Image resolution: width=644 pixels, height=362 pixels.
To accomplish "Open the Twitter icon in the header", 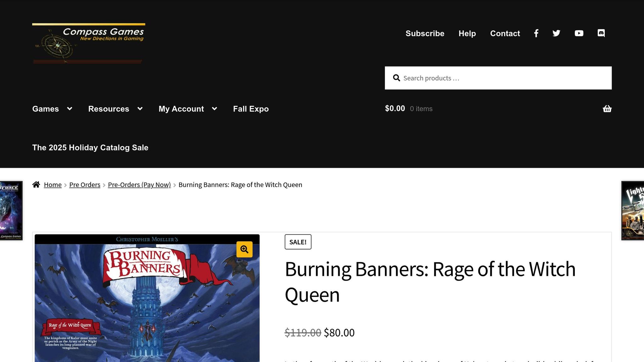I will 556,33.
